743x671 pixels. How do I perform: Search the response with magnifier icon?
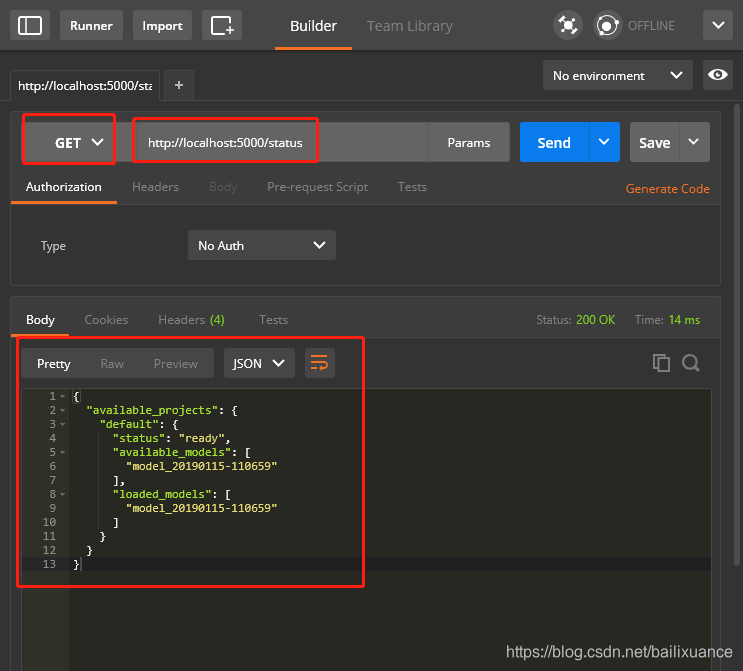tap(691, 363)
